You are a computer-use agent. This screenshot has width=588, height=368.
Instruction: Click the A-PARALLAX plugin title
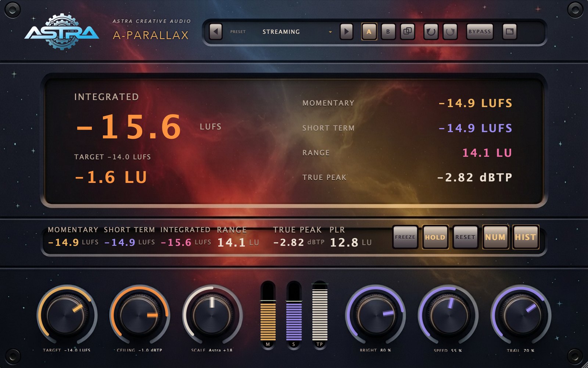[151, 35]
